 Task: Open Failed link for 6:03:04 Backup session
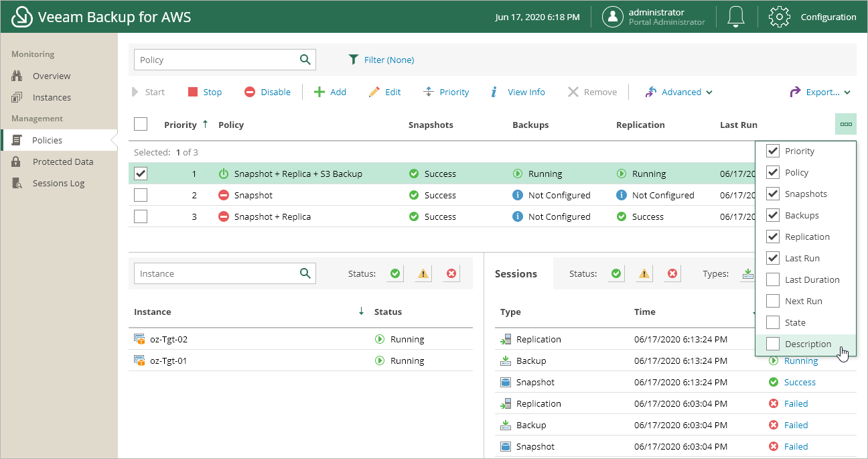tap(796, 425)
